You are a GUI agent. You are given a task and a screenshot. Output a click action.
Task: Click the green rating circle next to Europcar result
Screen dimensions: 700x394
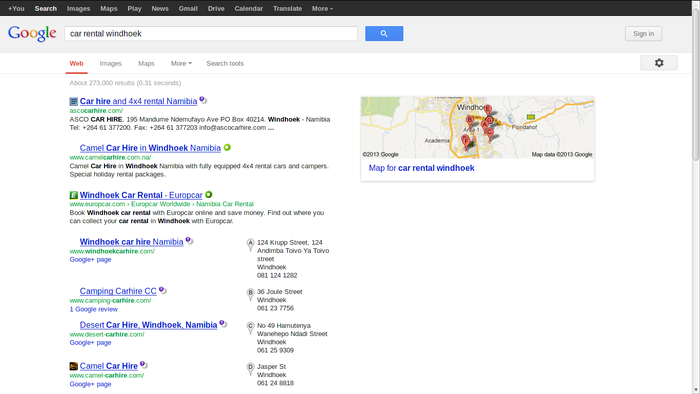pos(208,195)
